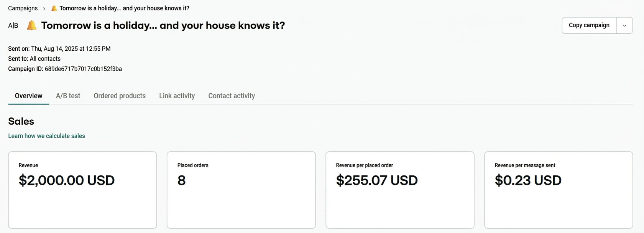This screenshot has height=233, width=644.
Task: Click the bell icon in the campaign title
Action: (31, 25)
